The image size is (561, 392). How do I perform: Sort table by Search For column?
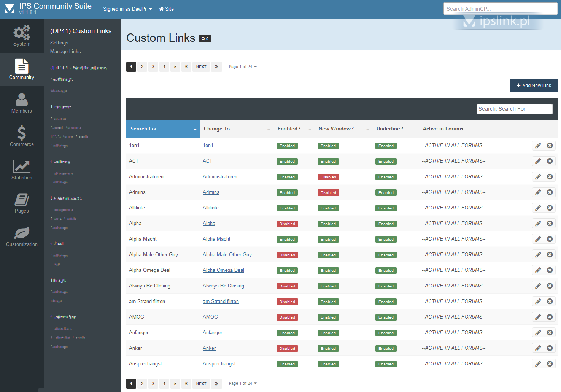point(163,129)
